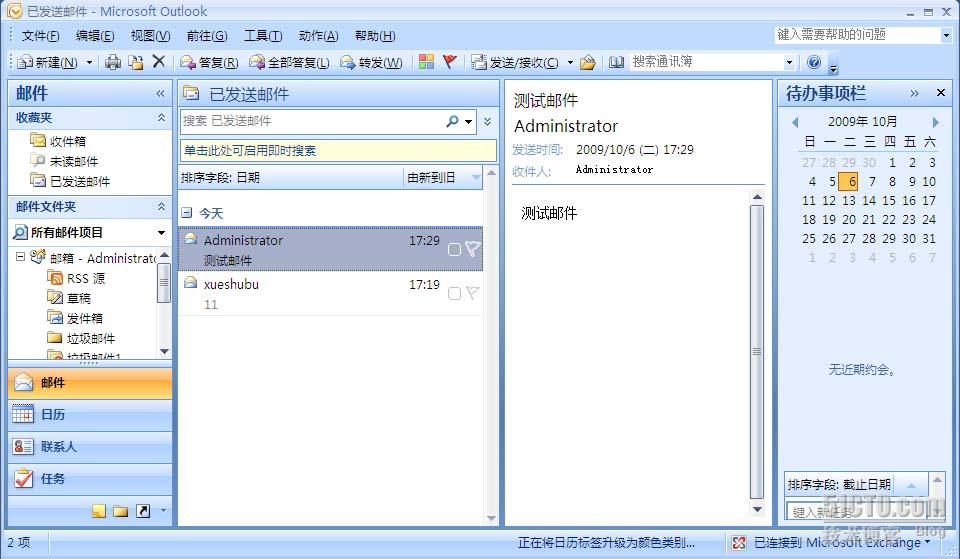Image resolution: width=960 pixels, height=559 pixels.
Task: Toggle the flag on Administrator message
Action: (473, 248)
